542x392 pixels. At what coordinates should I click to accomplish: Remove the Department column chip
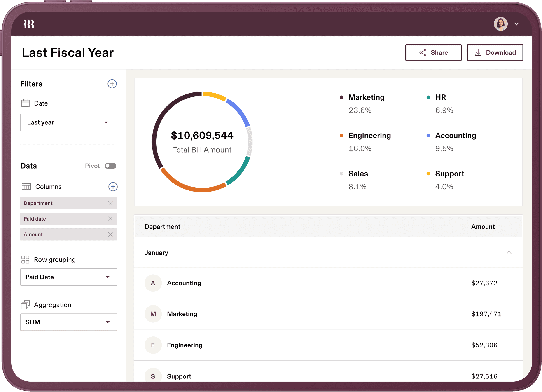[110, 203]
